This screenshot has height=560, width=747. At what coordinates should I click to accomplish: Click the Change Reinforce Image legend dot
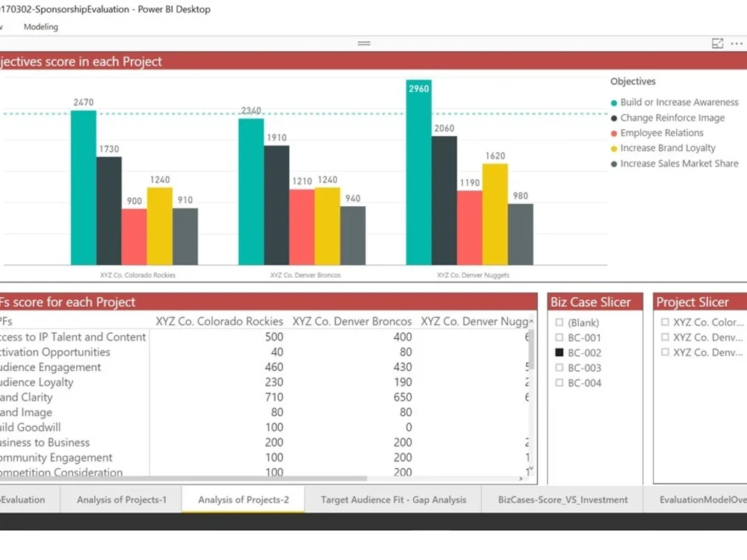click(614, 118)
